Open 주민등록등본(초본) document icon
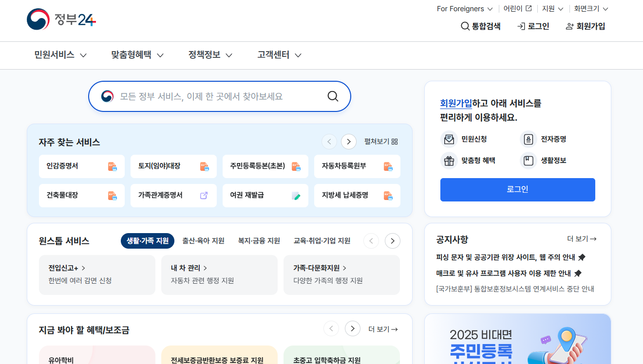643x364 pixels. coord(296,166)
